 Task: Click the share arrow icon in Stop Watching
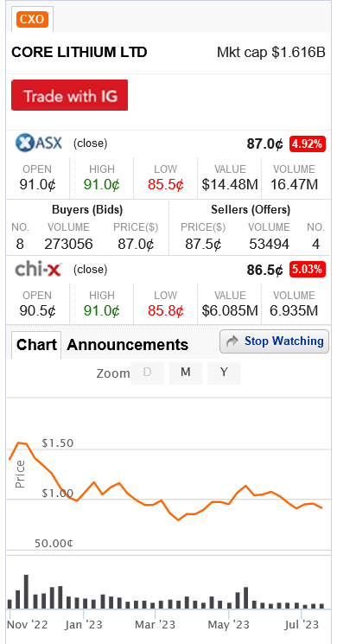coord(232,341)
